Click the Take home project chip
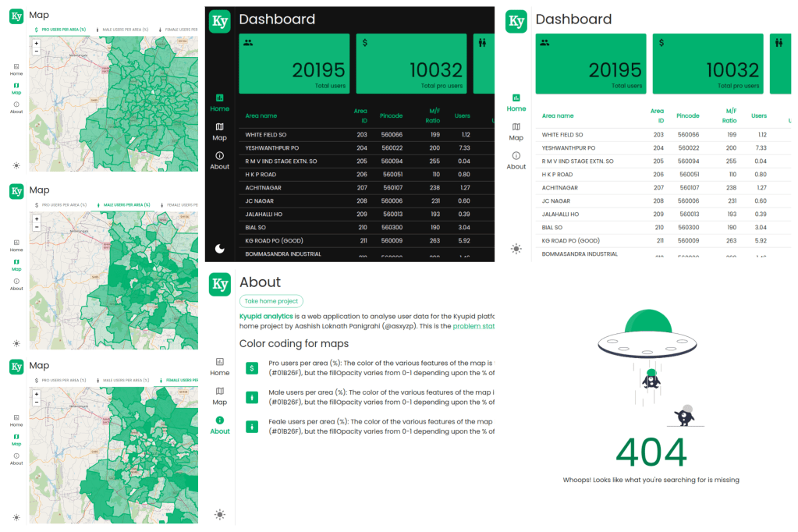 [271, 301]
